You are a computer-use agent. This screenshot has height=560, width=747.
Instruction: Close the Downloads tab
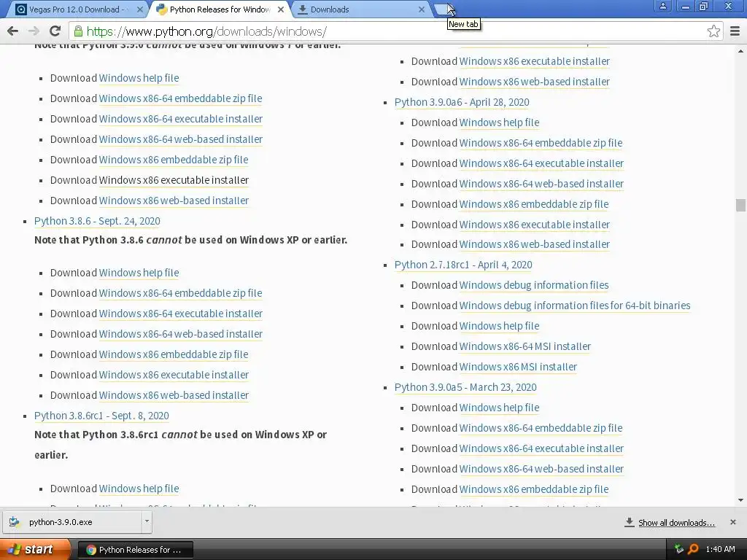click(x=422, y=9)
